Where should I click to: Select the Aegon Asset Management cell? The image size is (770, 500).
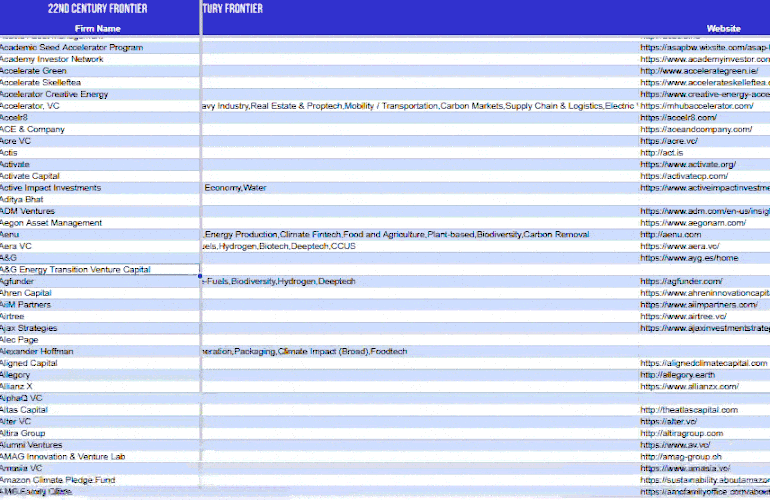100,223
